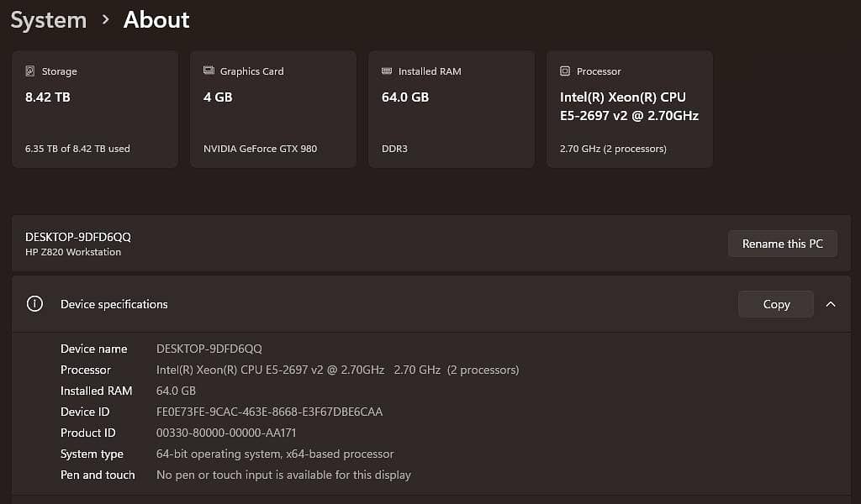Go back to System breadcrumb
Viewport: 861px width, 504px height.
click(x=48, y=20)
